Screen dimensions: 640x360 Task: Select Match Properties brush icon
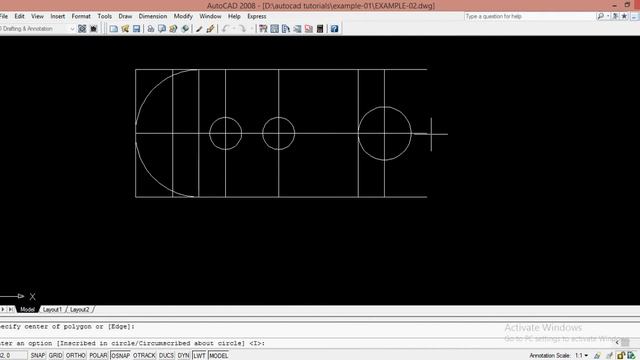pyautogui.click(x=199, y=29)
